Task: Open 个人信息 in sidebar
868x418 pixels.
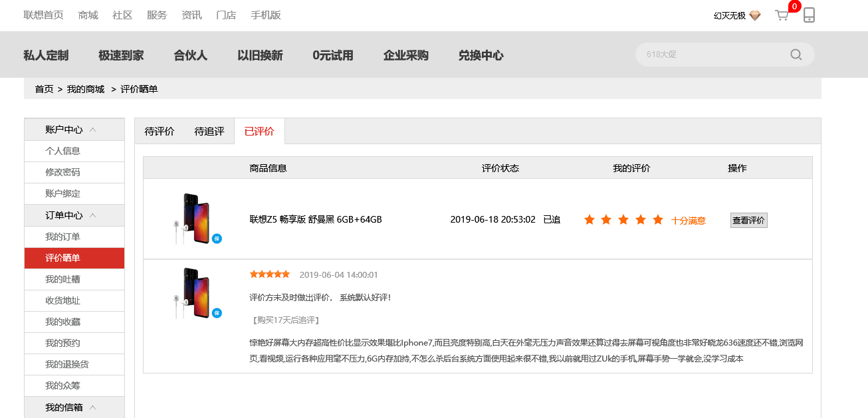Action: pos(74,151)
